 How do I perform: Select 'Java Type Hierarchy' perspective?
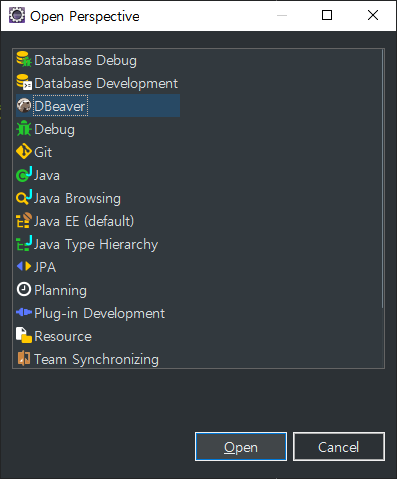(96, 245)
